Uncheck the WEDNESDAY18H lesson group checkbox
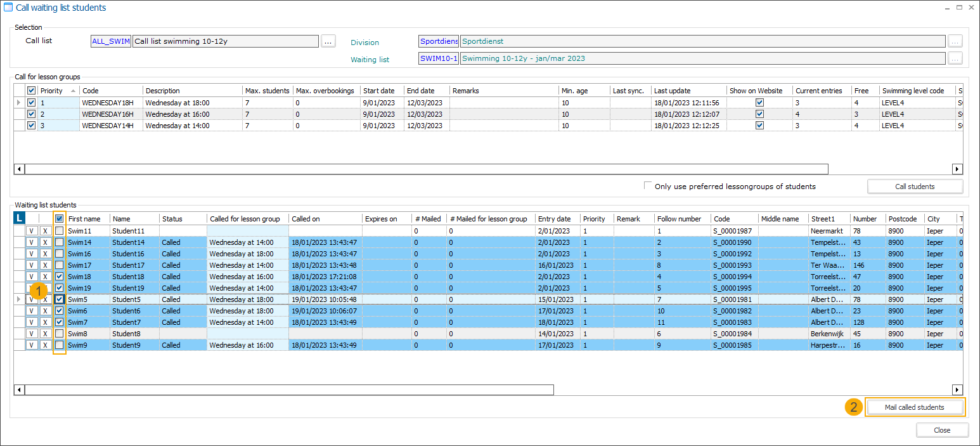 32,103
